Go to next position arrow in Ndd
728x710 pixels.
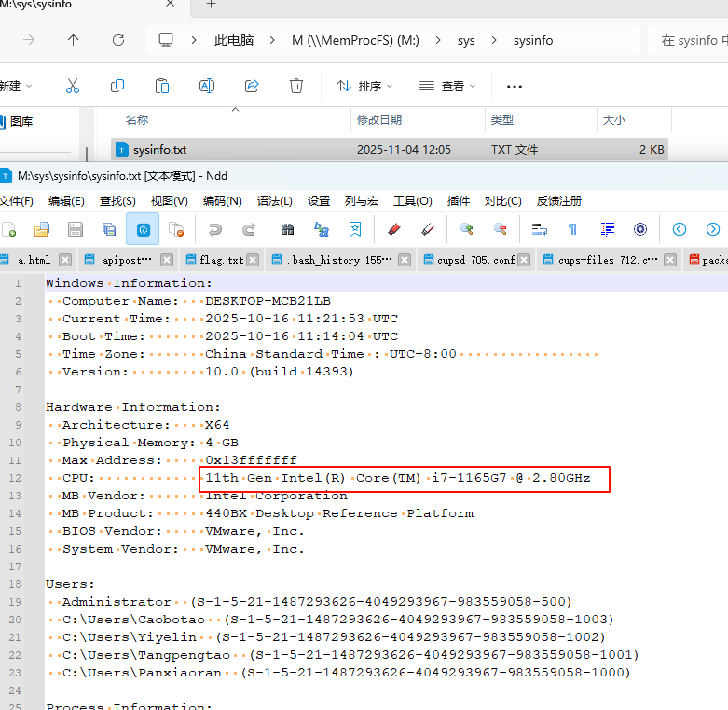tap(713, 229)
